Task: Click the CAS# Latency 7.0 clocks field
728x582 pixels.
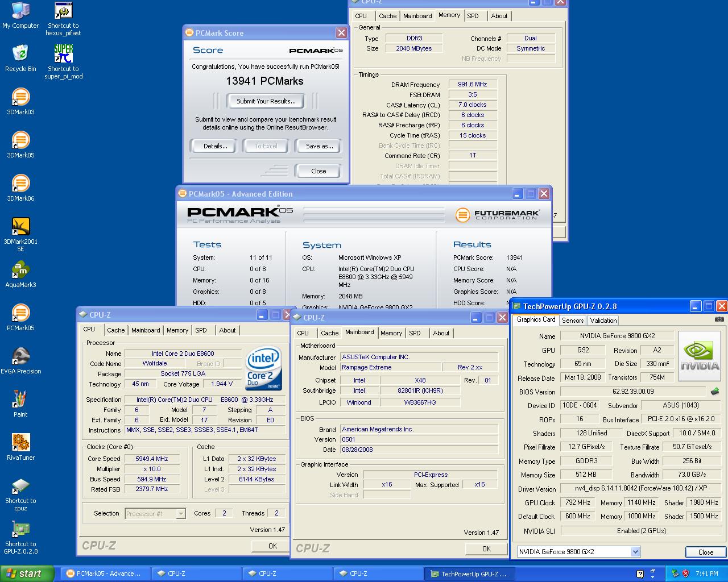Action: (473, 105)
